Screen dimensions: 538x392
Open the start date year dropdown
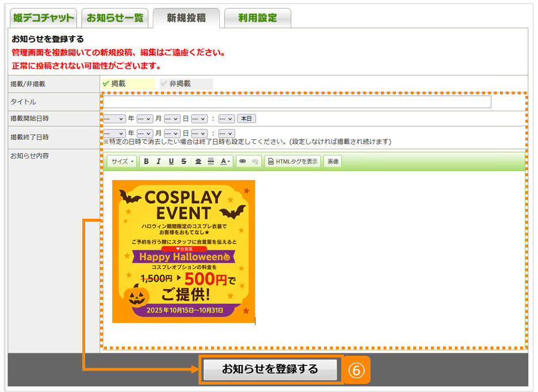tap(114, 119)
